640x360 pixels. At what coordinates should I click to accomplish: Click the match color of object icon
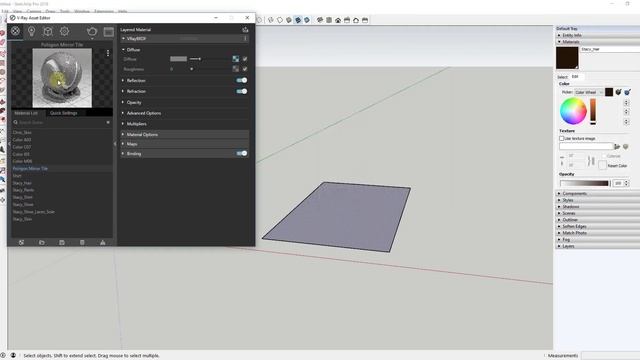(618, 92)
